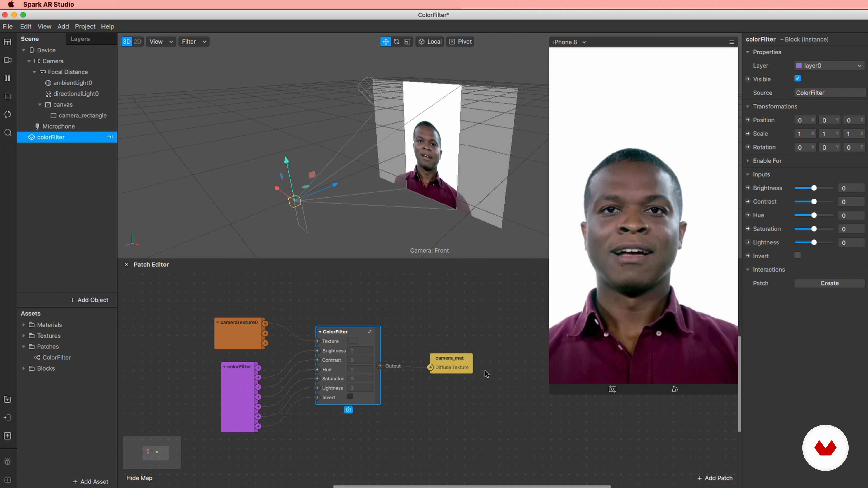Click the expand icon on ColorFilter patch
Viewport: 868px width, 488px height.
coord(370,332)
